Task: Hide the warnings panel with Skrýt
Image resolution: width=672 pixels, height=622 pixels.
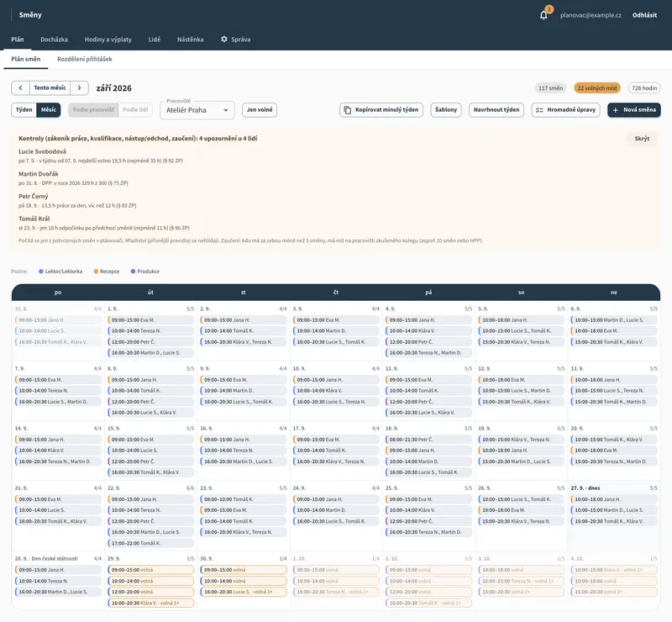Action: [642, 139]
